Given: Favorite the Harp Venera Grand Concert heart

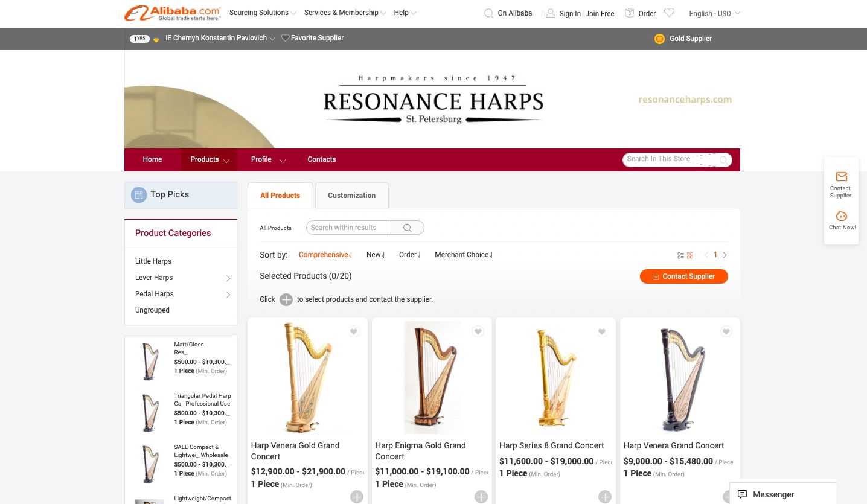Looking at the screenshot, I should 726,331.
